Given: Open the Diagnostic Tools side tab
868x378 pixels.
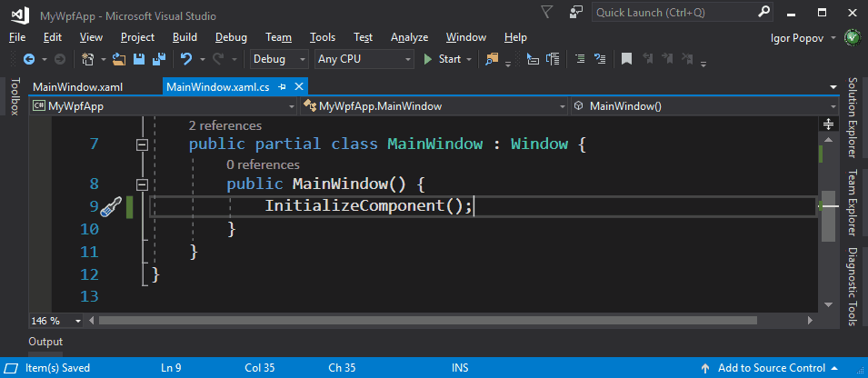Looking at the screenshot, I should pos(852,287).
